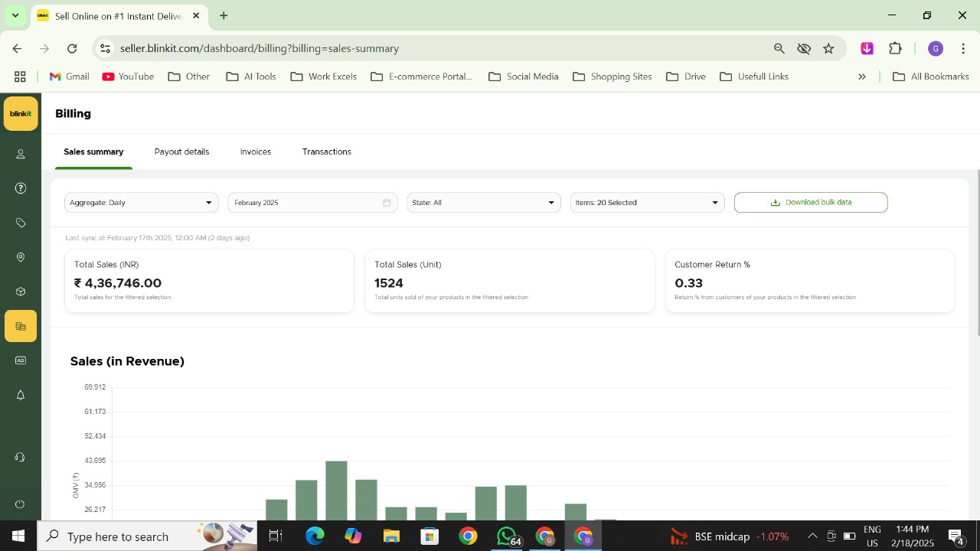Click the Download bulk data button
Screen dimensions: 980x551
coord(811,203)
